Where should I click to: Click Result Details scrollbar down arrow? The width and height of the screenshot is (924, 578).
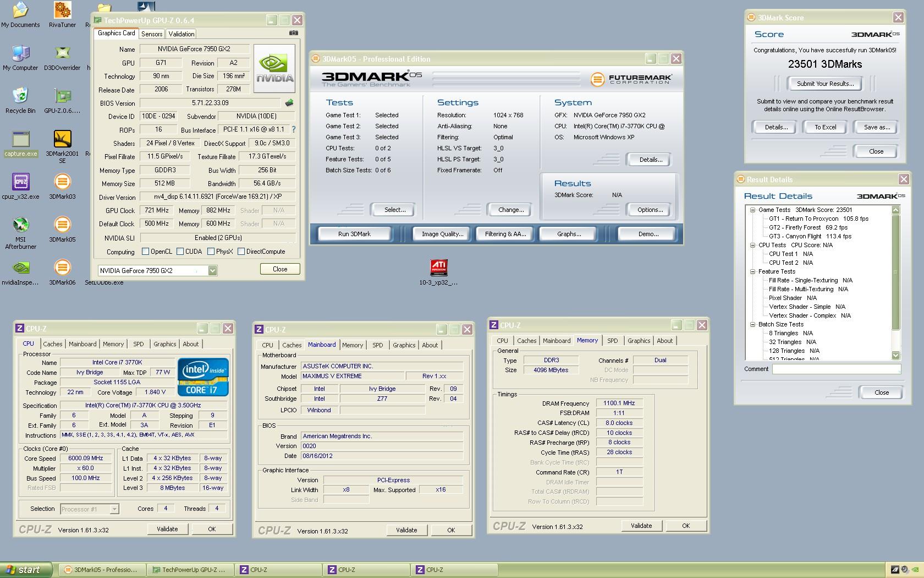(895, 355)
